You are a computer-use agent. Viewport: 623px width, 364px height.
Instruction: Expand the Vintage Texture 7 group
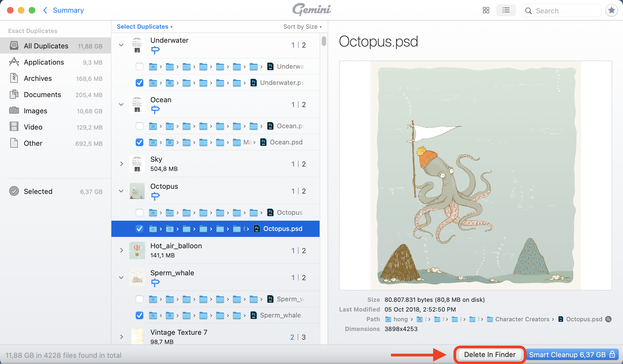point(121,337)
